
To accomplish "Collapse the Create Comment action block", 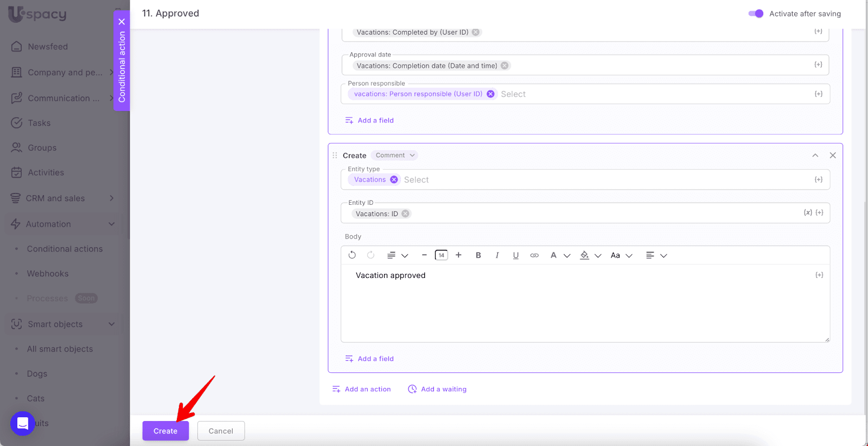I will pos(815,156).
